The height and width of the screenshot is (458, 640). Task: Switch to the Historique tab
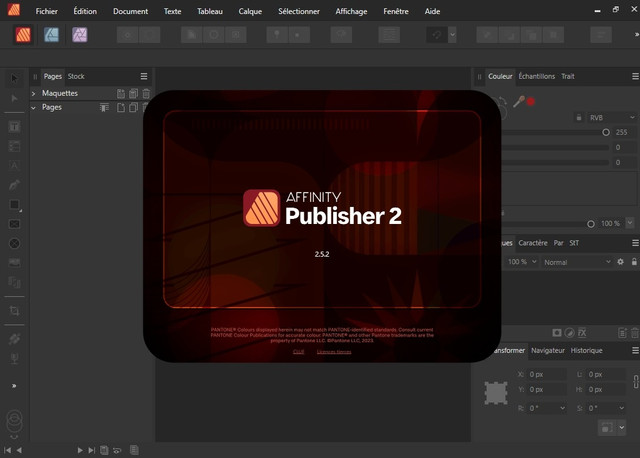(x=586, y=351)
